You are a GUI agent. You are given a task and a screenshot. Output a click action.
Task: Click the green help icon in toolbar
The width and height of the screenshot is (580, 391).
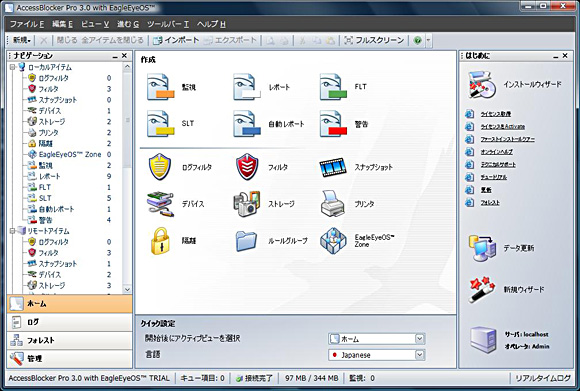417,40
